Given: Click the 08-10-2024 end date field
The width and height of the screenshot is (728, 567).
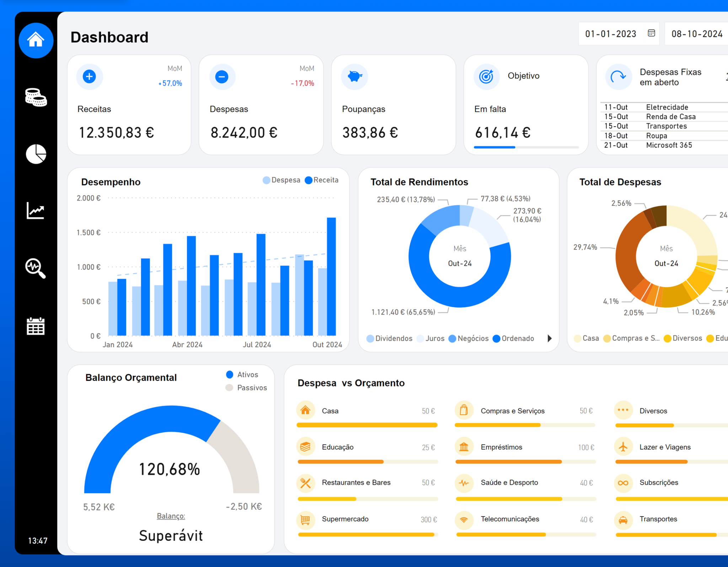Looking at the screenshot, I should [696, 34].
